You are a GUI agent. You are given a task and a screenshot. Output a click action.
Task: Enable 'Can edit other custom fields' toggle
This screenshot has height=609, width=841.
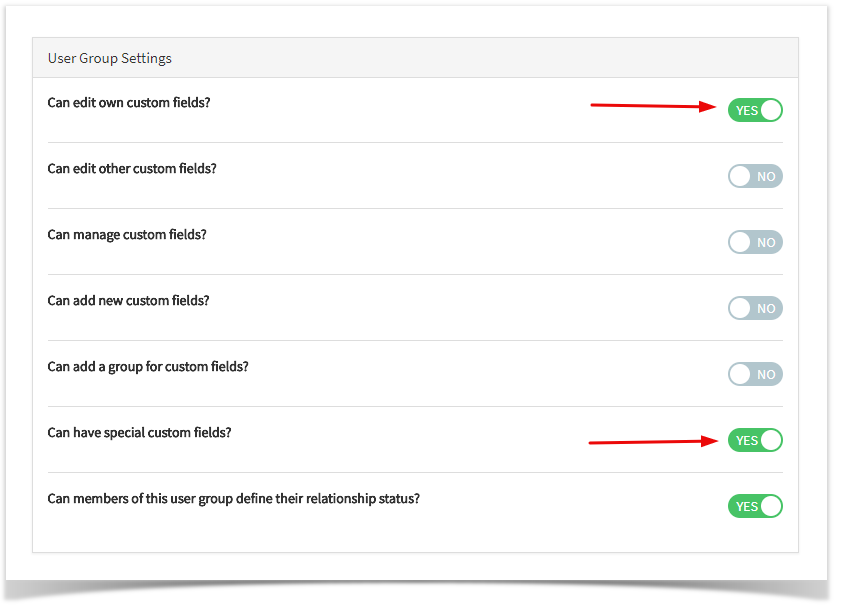coord(755,176)
